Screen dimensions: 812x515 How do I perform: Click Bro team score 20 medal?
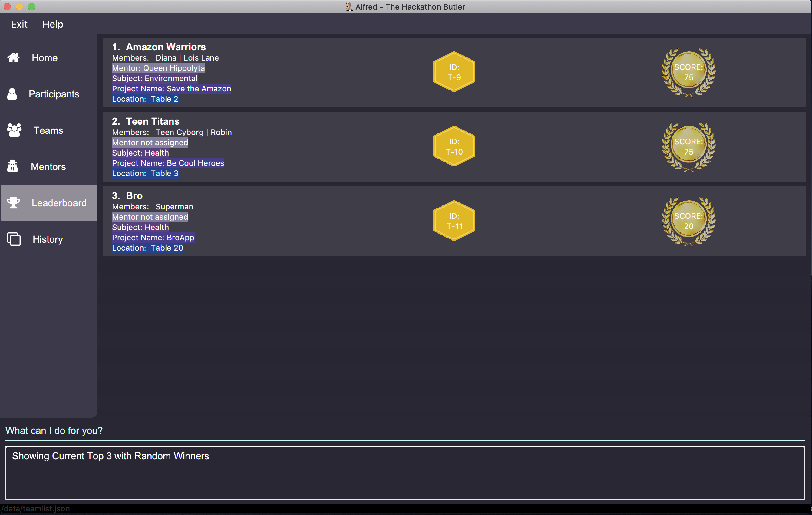[688, 221]
